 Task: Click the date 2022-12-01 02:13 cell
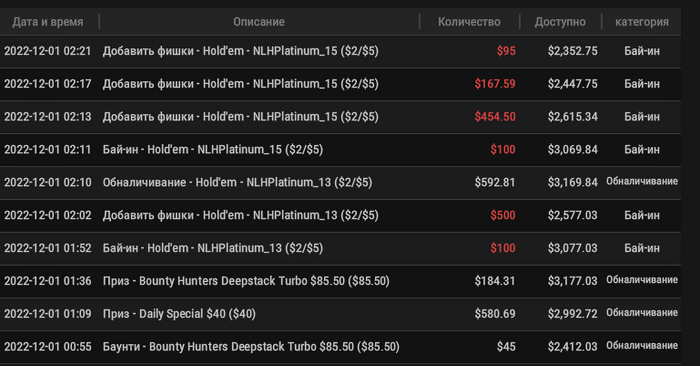pyautogui.click(x=48, y=117)
